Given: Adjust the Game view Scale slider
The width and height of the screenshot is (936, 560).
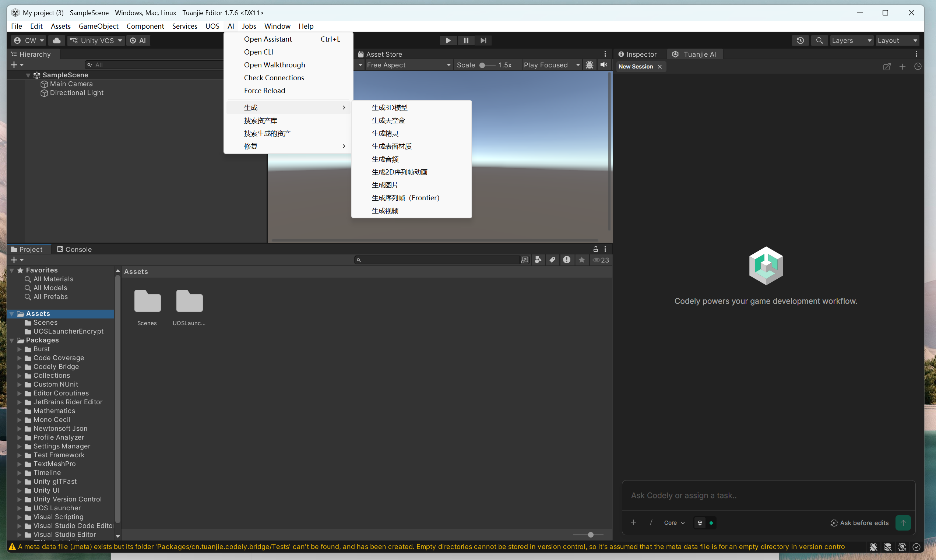Looking at the screenshot, I should pyautogui.click(x=487, y=65).
